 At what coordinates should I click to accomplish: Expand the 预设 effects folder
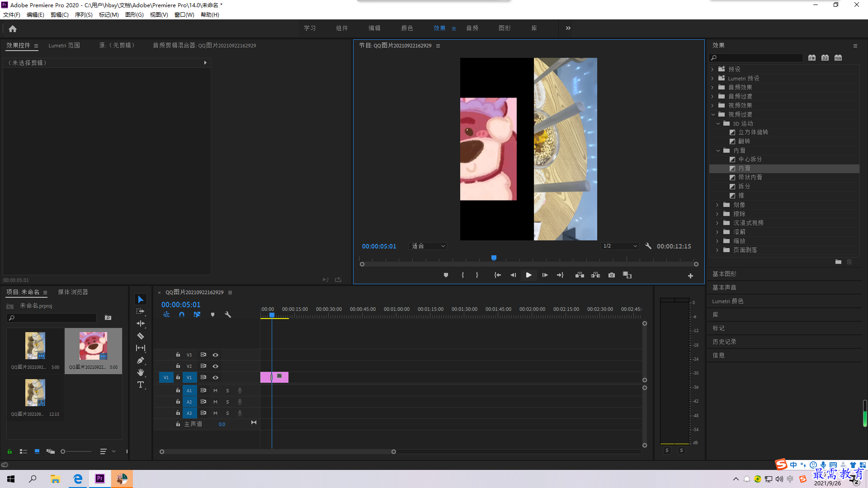pos(712,69)
